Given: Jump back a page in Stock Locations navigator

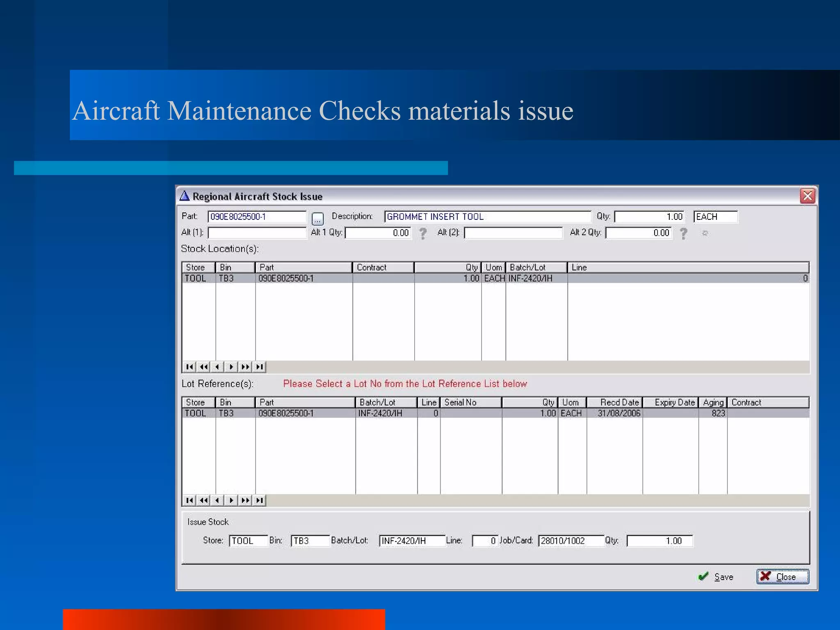Looking at the screenshot, I should point(203,367).
